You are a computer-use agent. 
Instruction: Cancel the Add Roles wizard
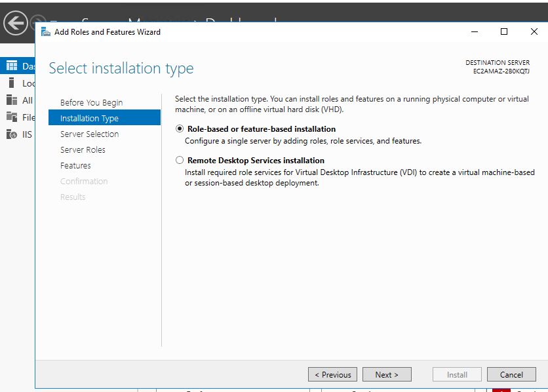(511, 375)
